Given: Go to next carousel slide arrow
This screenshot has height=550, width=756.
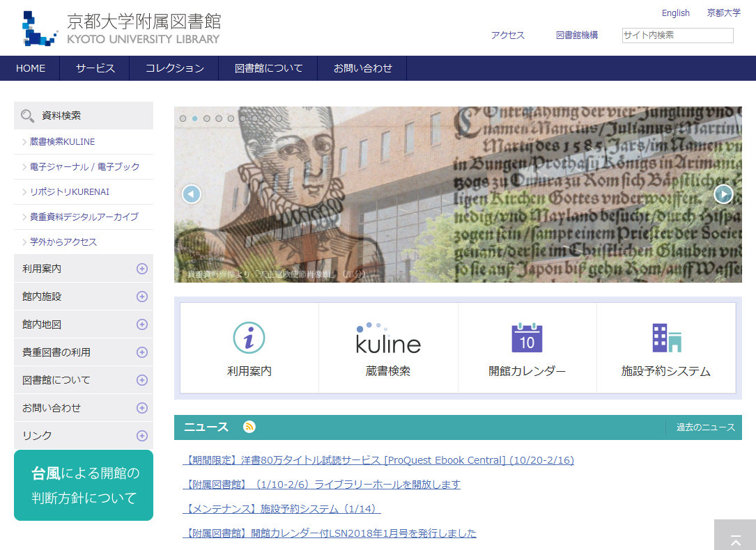Looking at the screenshot, I should coord(723,194).
